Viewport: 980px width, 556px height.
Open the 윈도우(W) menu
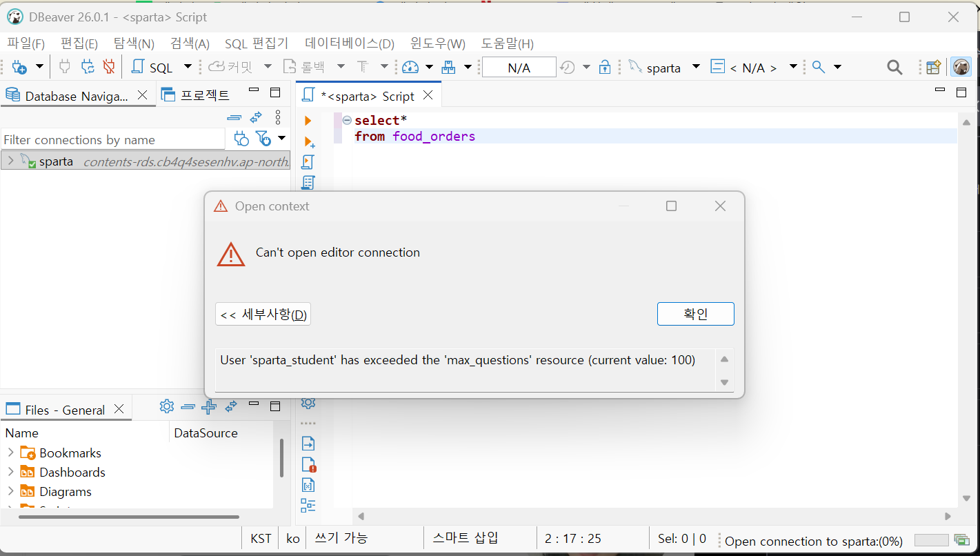(438, 43)
